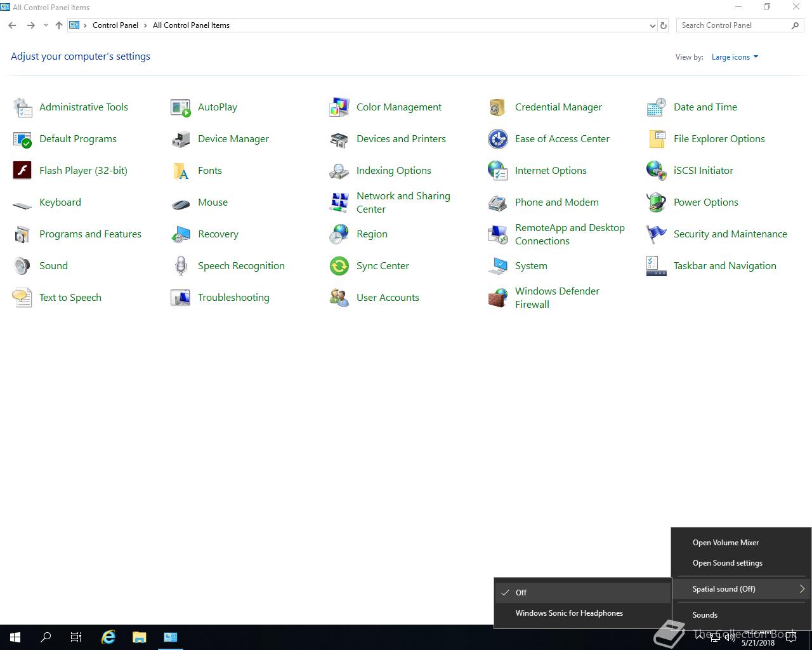
Task: Expand the Spatial sound (Off) submenu
Action: [x=741, y=589]
